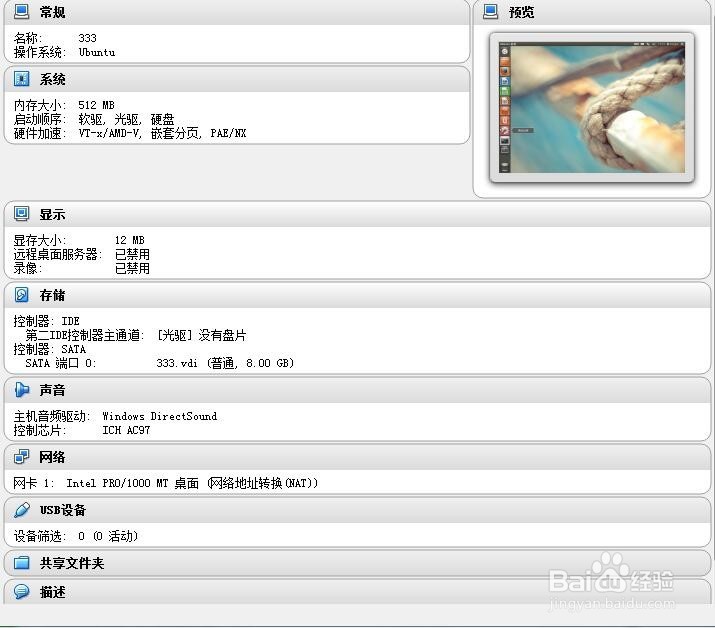The width and height of the screenshot is (715, 628).
Task: Select the 内存大小 label
Action: pyautogui.click(x=40, y=105)
